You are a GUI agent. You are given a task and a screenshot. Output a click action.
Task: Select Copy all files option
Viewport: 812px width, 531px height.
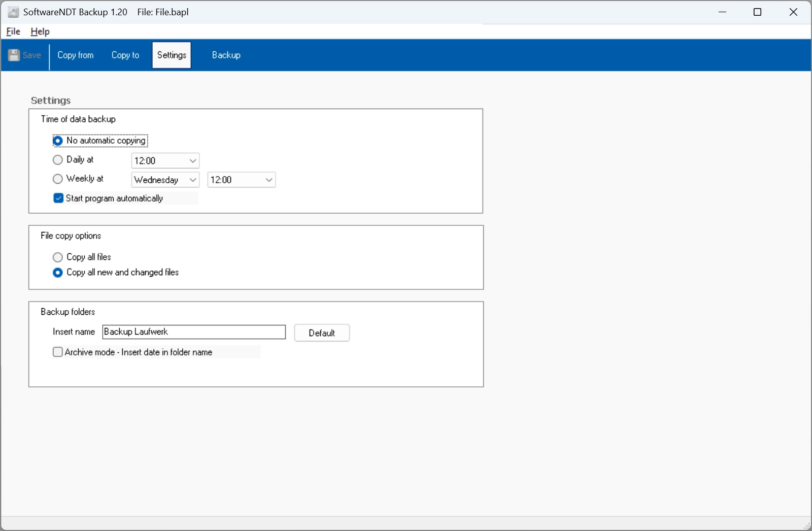point(58,257)
